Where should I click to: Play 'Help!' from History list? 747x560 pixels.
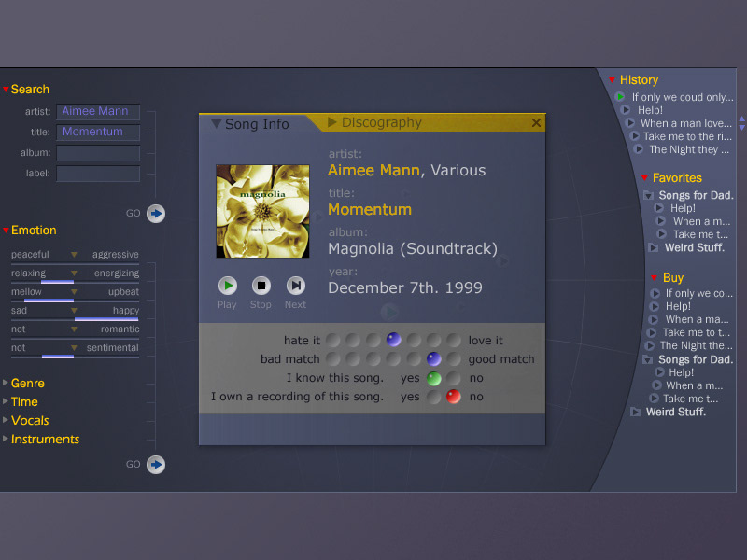(626, 110)
